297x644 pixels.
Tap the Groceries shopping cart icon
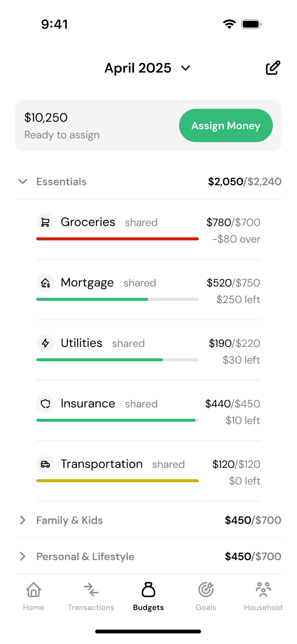(x=45, y=222)
